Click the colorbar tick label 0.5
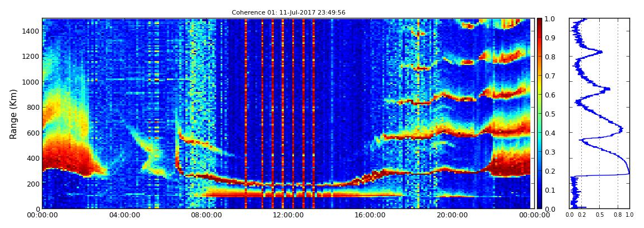Image resolution: width=644 pixels, height=228 pixels. [550, 114]
